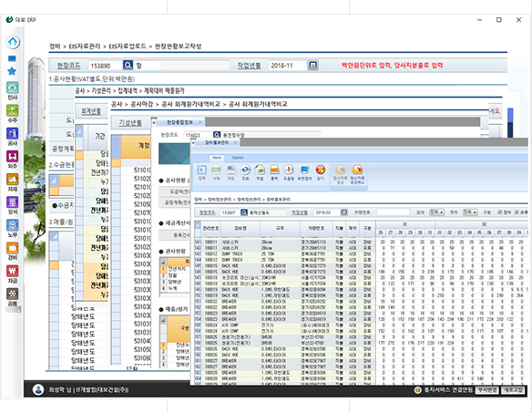Screen dimensions: 532x413
Task: Click the 기성년월 label link
Action: point(130,122)
